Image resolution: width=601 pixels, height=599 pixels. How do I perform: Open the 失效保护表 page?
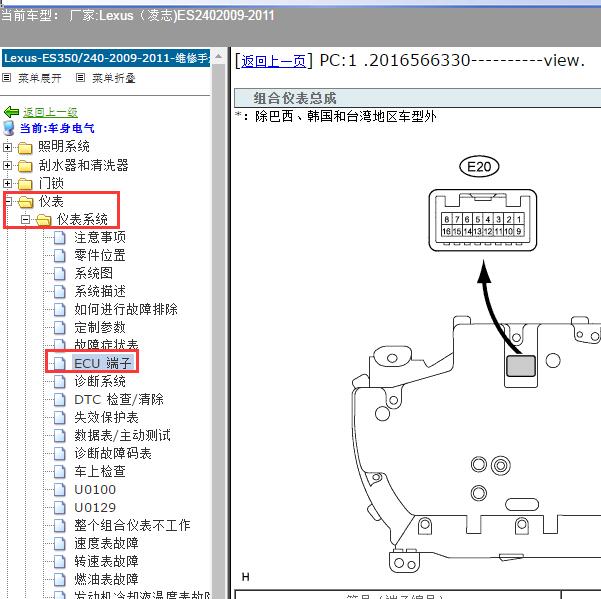click(106, 417)
